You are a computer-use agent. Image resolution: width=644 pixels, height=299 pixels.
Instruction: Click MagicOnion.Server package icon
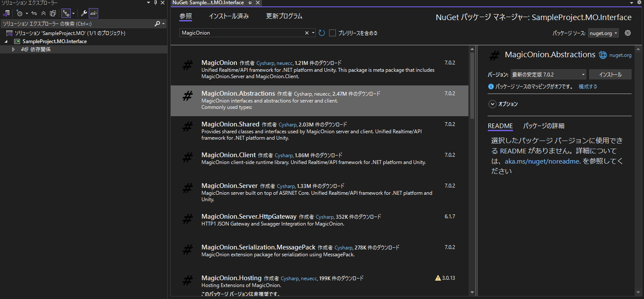[x=187, y=188]
